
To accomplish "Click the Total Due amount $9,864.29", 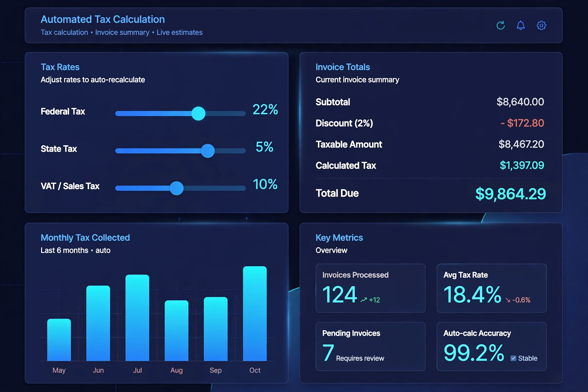I will coord(511,194).
